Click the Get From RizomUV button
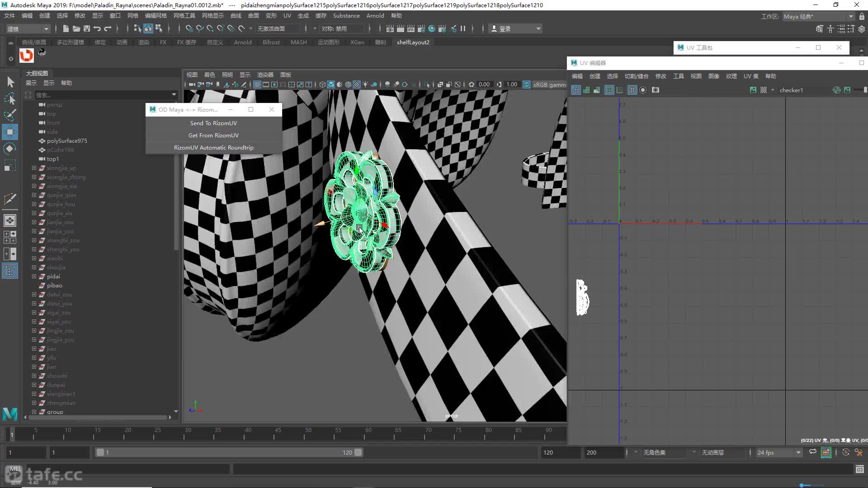Screen dimensions: 868x488 click(213, 135)
